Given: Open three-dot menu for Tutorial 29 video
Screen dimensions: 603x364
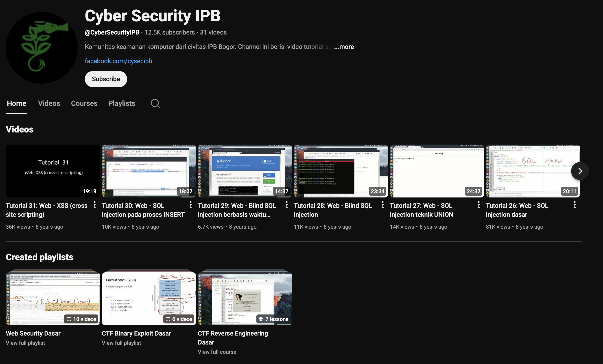Looking at the screenshot, I should coord(286,205).
